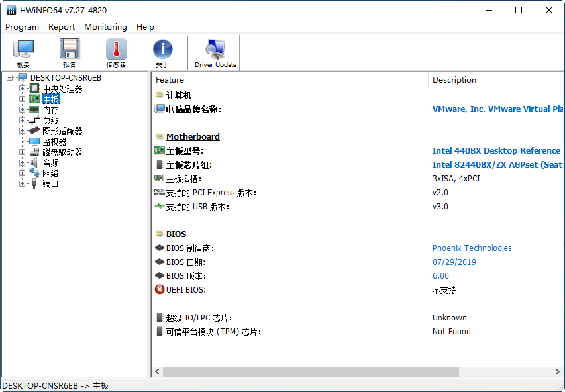Image resolution: width=565 pixels, height=392 pixels.
Task: Click the speaker icon beside 音频
Action: tap(34, 162)
